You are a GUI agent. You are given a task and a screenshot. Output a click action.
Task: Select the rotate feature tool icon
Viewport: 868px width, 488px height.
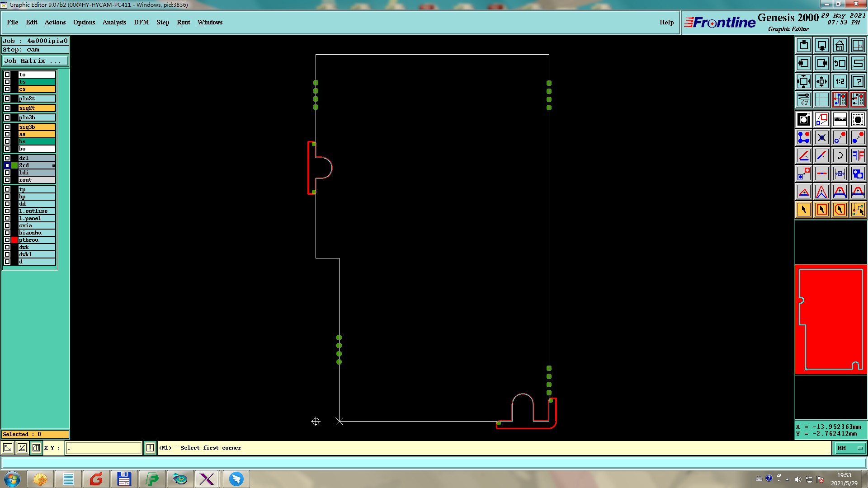click(840, 155)
